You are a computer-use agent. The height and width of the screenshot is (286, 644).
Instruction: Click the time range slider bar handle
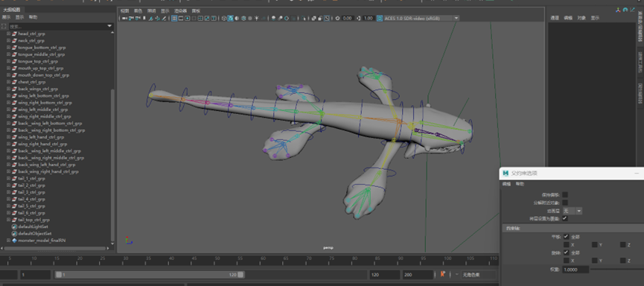point(150,275)
